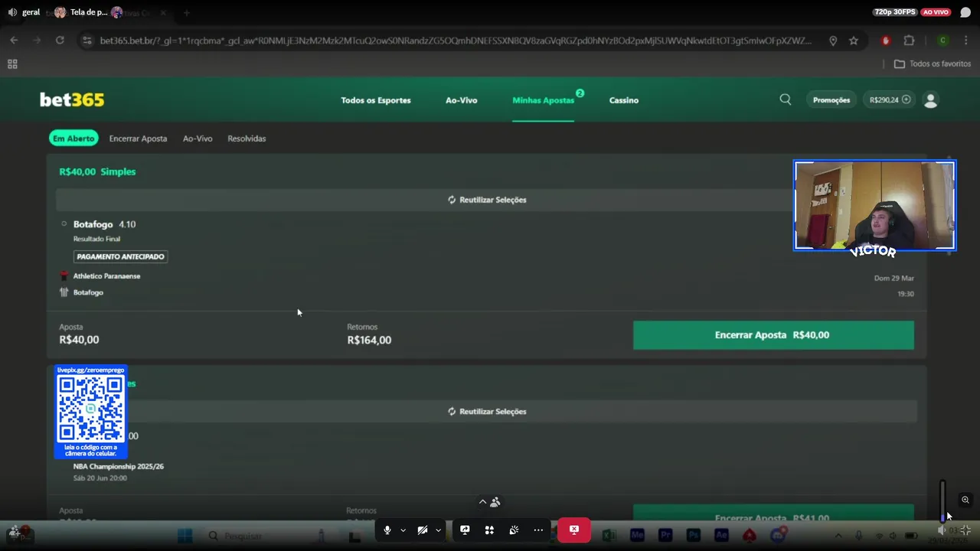This screenshot has height=551, width=980.
Task: Click the browser address bar URL
Action: (456, 41)
